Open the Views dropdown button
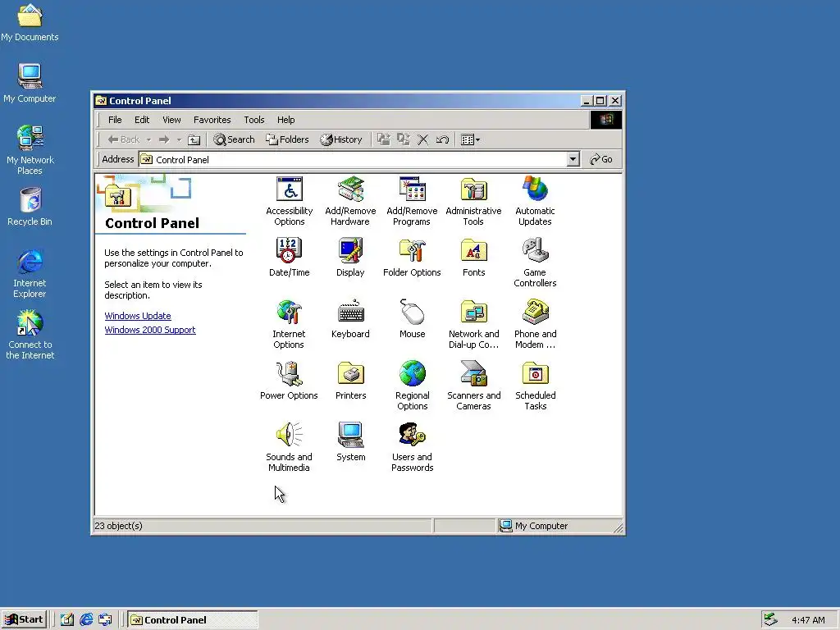This screenshot has height=630, width=840. tap(470, 139)
